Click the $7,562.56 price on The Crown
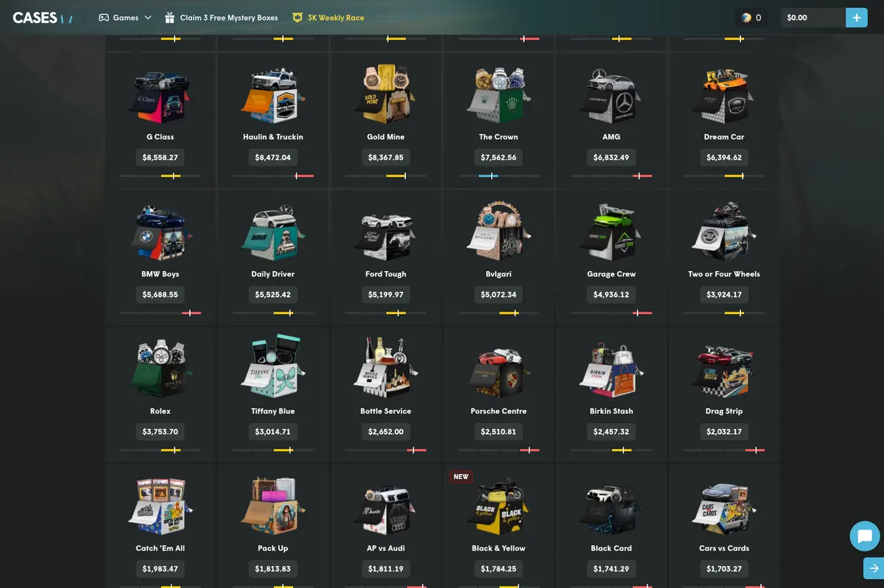 tap(499, 157)
